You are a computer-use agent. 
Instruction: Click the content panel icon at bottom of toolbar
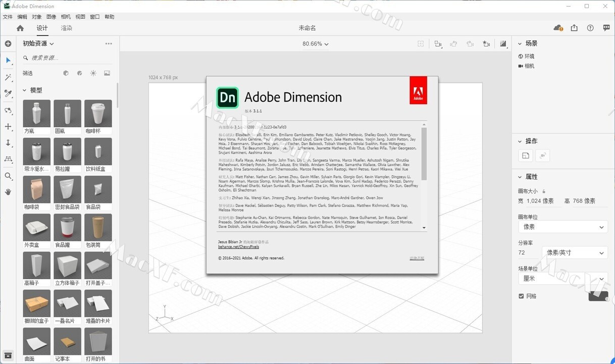click(x=8, y=355)
